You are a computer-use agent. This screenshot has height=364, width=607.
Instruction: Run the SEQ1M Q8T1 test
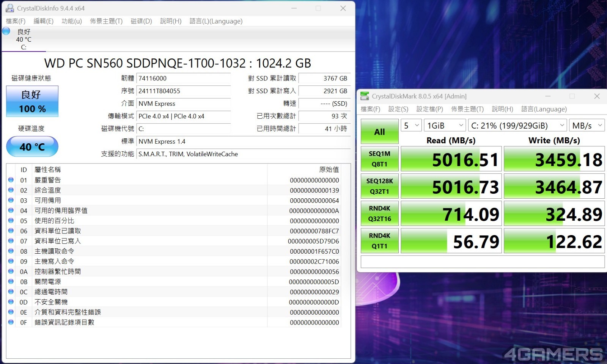[x=379, y=159]
